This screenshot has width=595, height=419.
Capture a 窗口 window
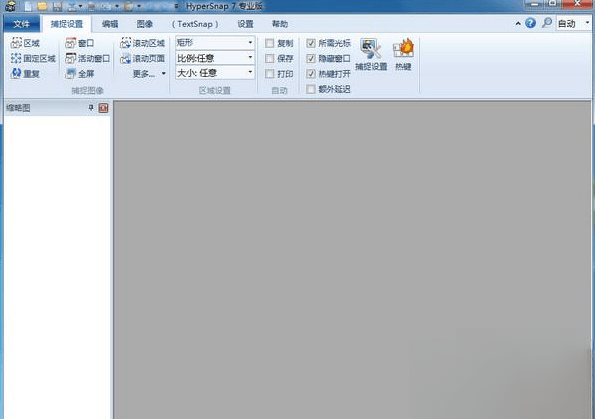click(79, 43)
